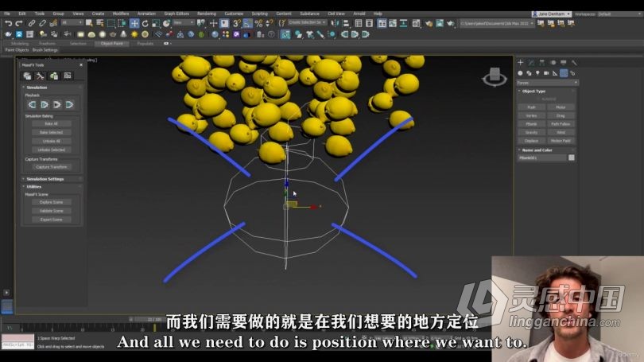The width and height of the screenshot is (644, 362).
Task: Open the Utilities wrench tab in Command panel
Action: pyautogui.click(x=574, y=63)
